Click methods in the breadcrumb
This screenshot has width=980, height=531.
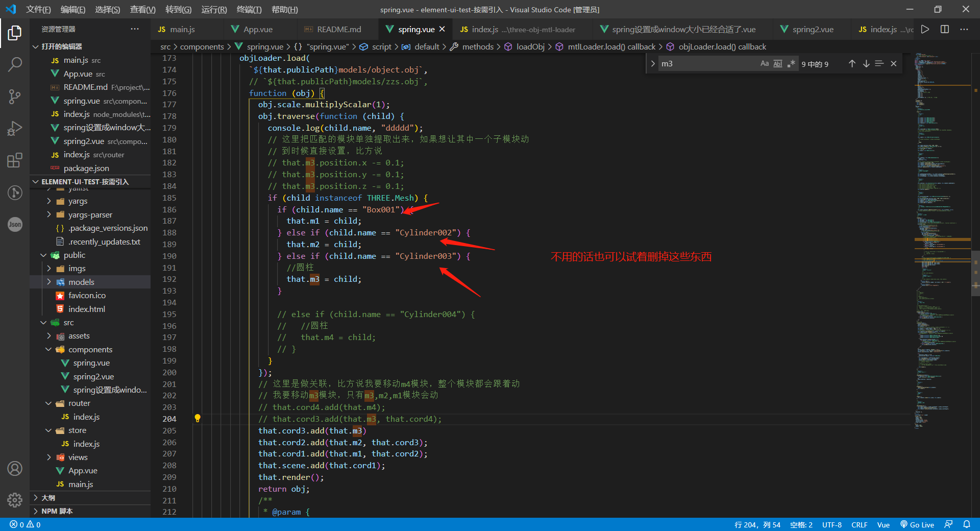[478, 46]
